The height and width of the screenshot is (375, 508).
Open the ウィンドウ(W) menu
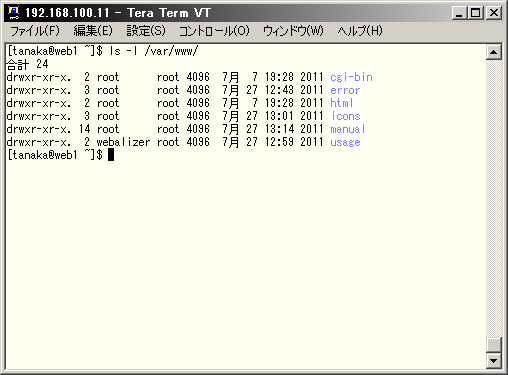293,31
